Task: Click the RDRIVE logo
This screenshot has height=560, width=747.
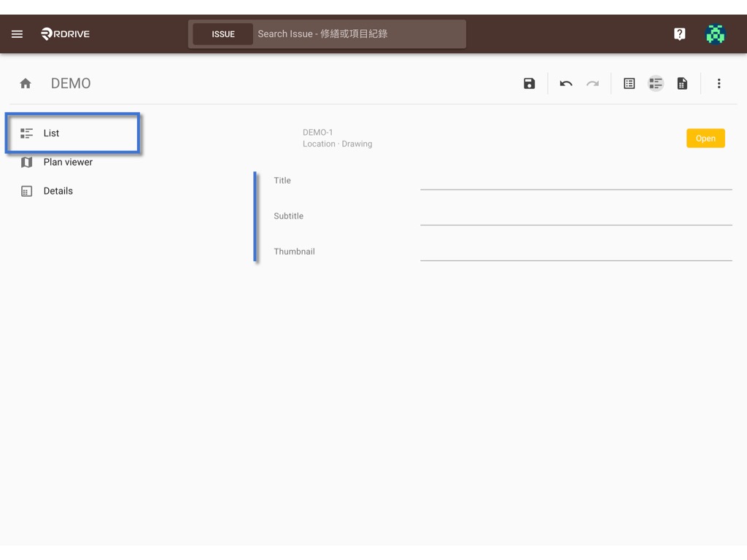Action: pyautogui.click(x=65, y=34)
